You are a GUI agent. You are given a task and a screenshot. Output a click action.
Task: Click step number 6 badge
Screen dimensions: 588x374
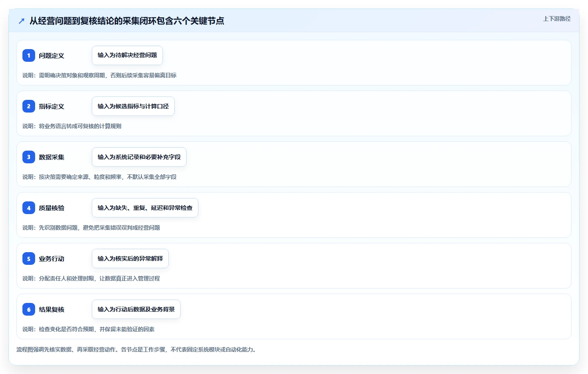pos(29,309)
